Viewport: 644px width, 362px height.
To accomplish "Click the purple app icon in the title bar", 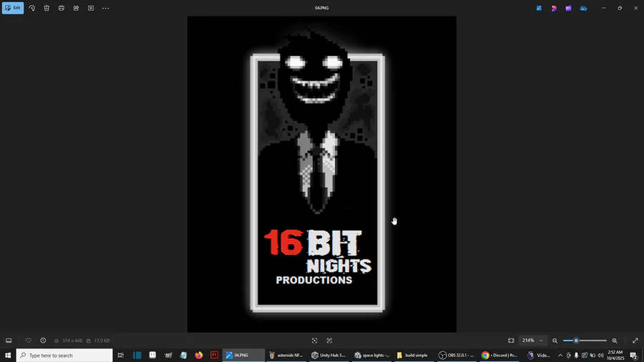I will [x=568, y=8].
